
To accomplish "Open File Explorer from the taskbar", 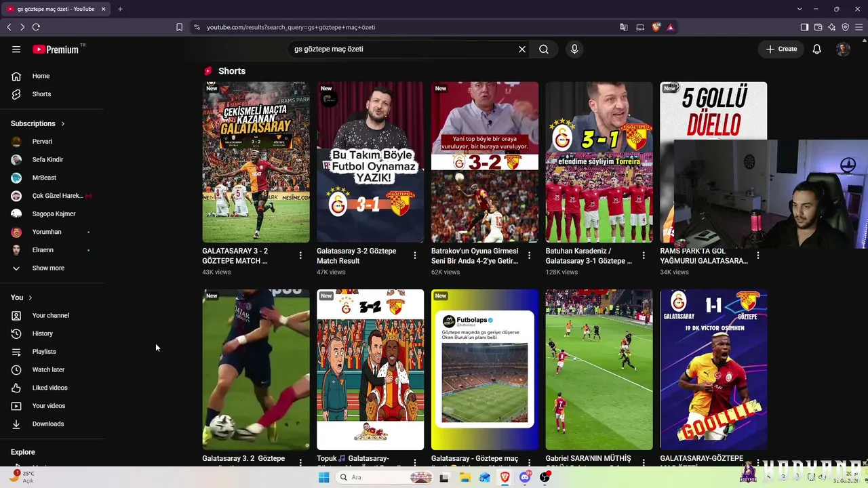I will [465, 477].
